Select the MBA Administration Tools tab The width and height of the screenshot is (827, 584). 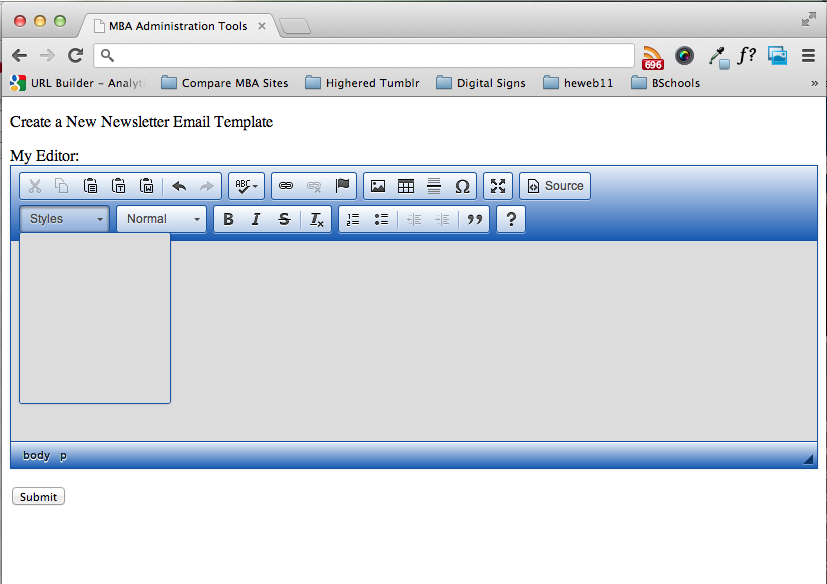point(176,26)
